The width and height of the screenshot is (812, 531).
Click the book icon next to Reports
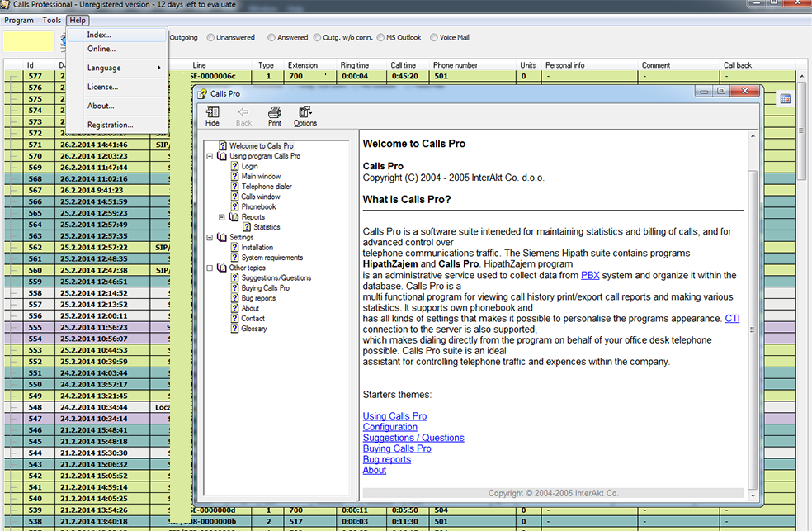pyautogui.click(x=234, y=217)
